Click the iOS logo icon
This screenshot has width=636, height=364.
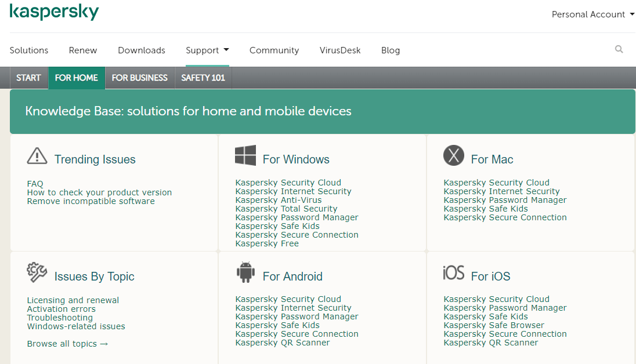pos(453,273)
